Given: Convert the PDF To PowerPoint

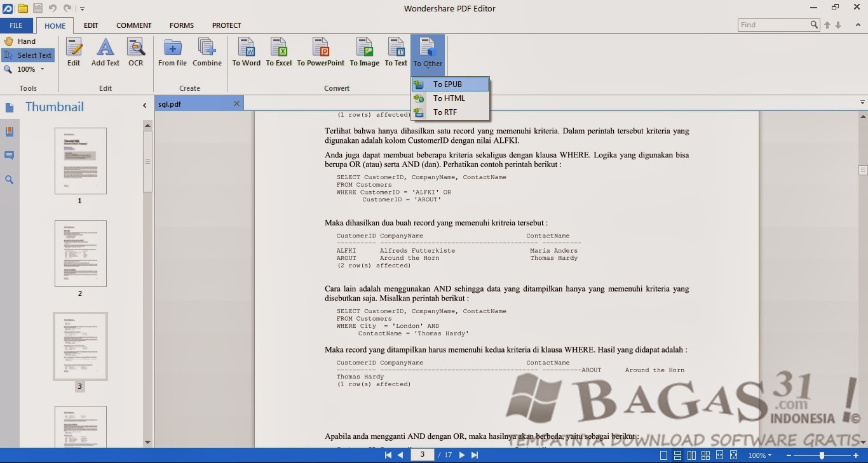Looking at the screenshot, I should (x=321, y=52).
